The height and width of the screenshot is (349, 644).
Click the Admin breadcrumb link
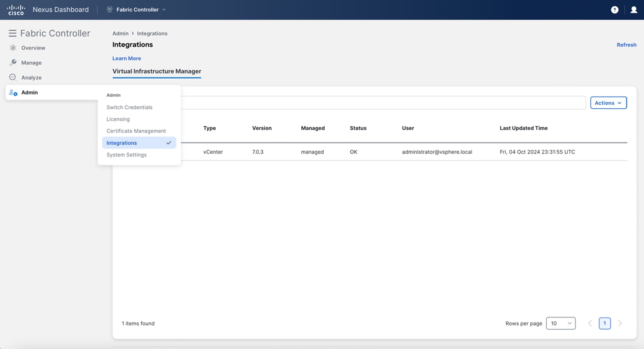[120, 33]
